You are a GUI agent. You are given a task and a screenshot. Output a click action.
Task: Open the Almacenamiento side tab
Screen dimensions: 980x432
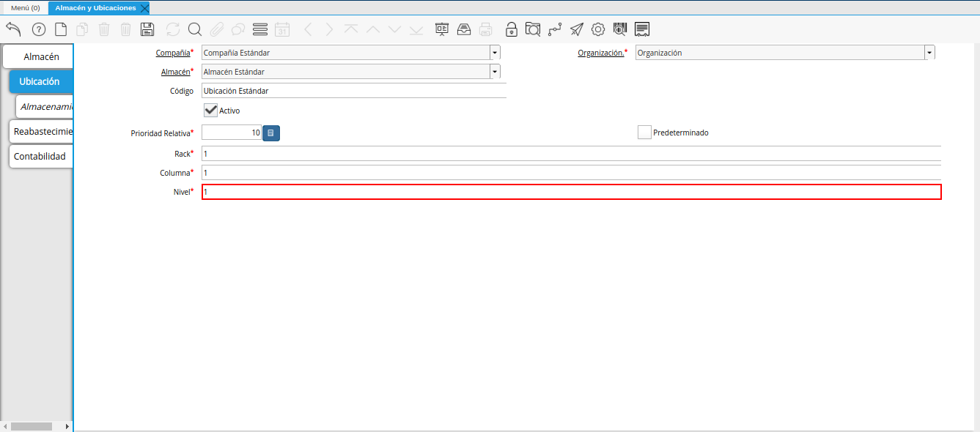click(x=45, y=106)
